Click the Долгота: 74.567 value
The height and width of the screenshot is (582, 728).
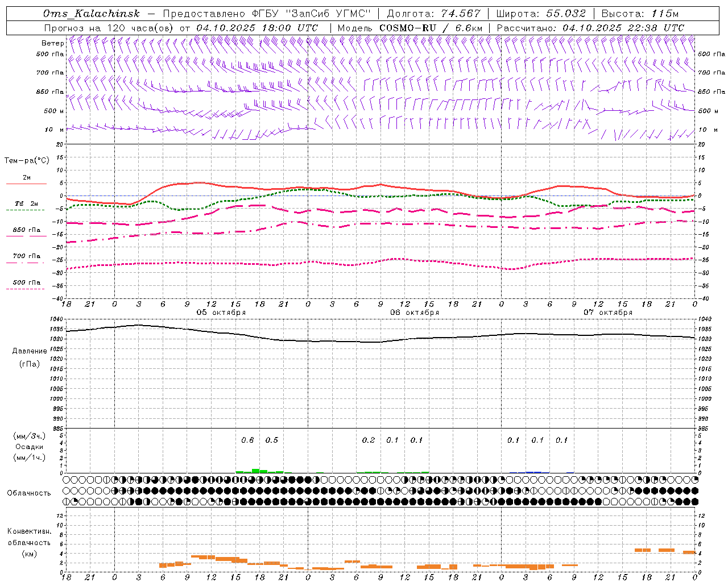tap(433, 14)
